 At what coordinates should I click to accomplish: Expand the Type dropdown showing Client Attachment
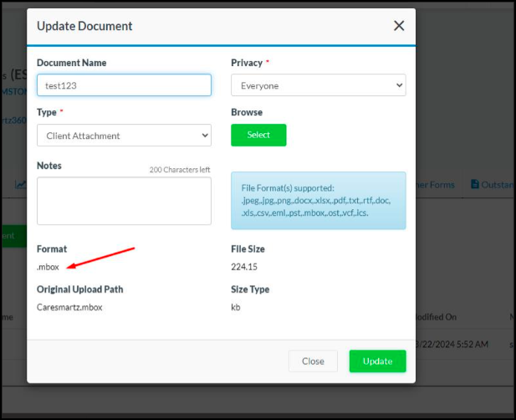click(x=124, y=136)
